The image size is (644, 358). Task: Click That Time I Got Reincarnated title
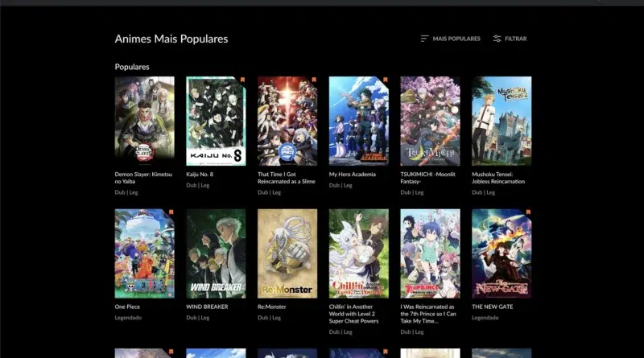click(x=287, y=178)
